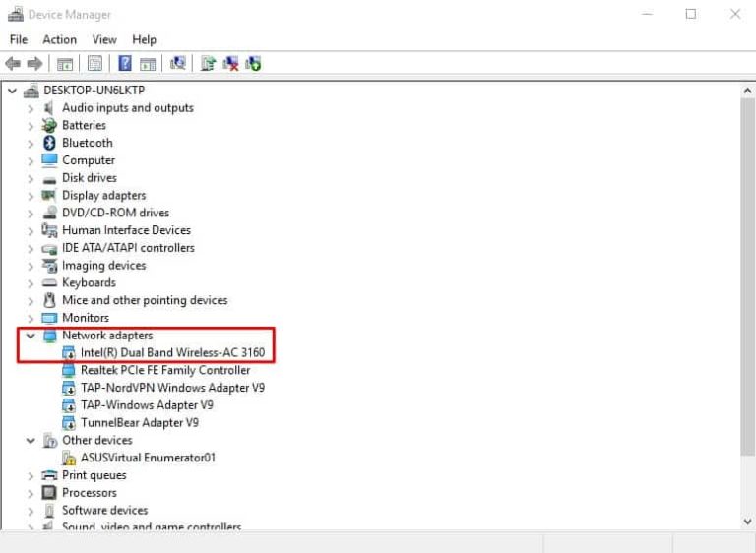The height and width of the screenshot is (553, 756).
Task: Collapse the Network adapters category
Action: (31, 336)
